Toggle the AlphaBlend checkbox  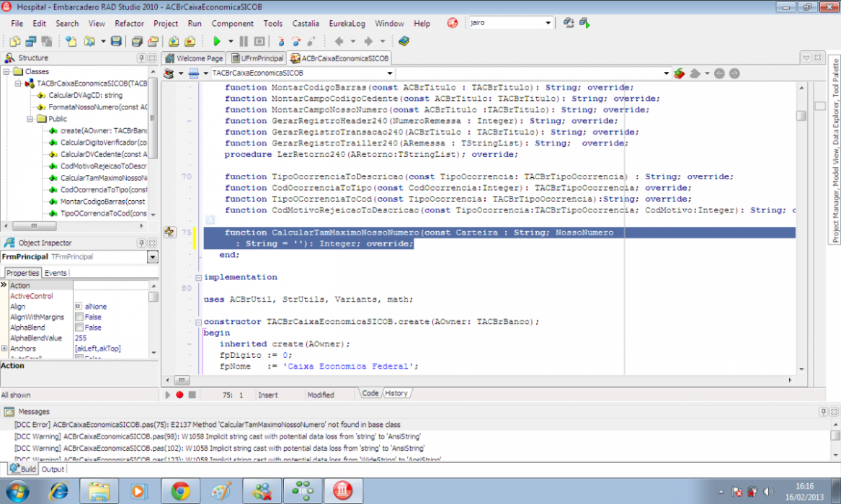pyautogui.click(x=79, y=328)
